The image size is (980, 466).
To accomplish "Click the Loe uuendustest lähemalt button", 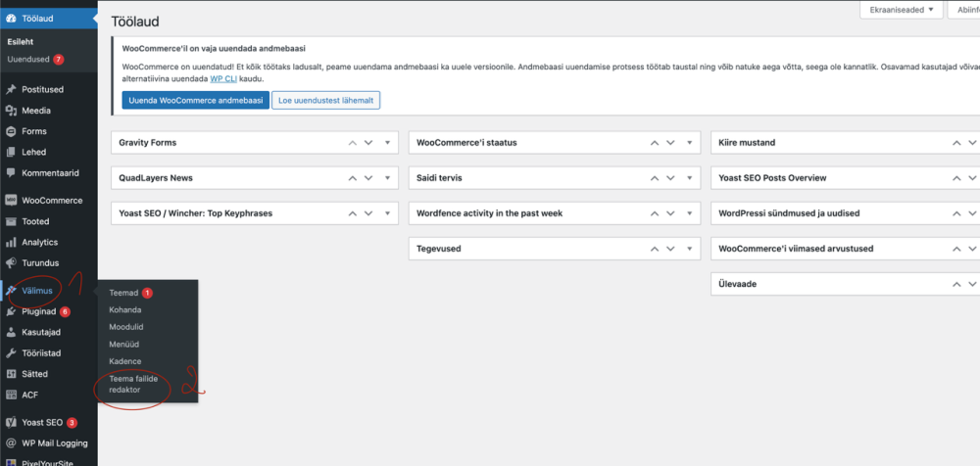I will click(x=325, y=100).
